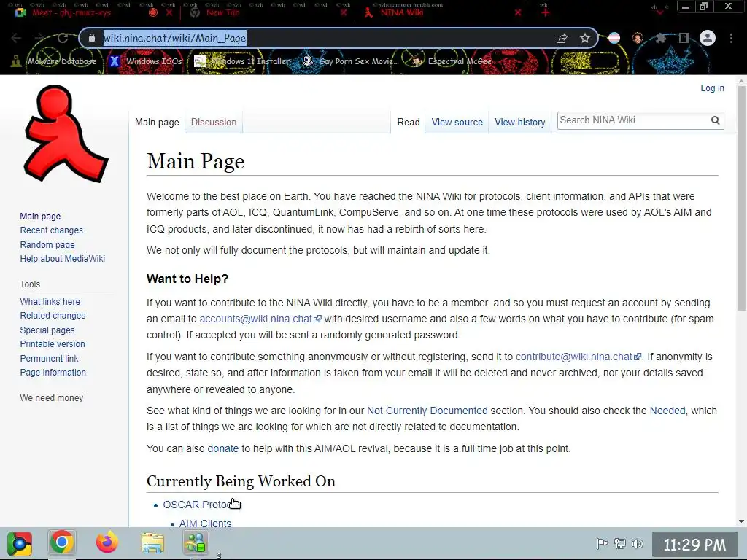Click the contribute@wiki.nina.chat email link
Image resolution: width=747 pixels, height=560 pixels.
pos(578,357)
